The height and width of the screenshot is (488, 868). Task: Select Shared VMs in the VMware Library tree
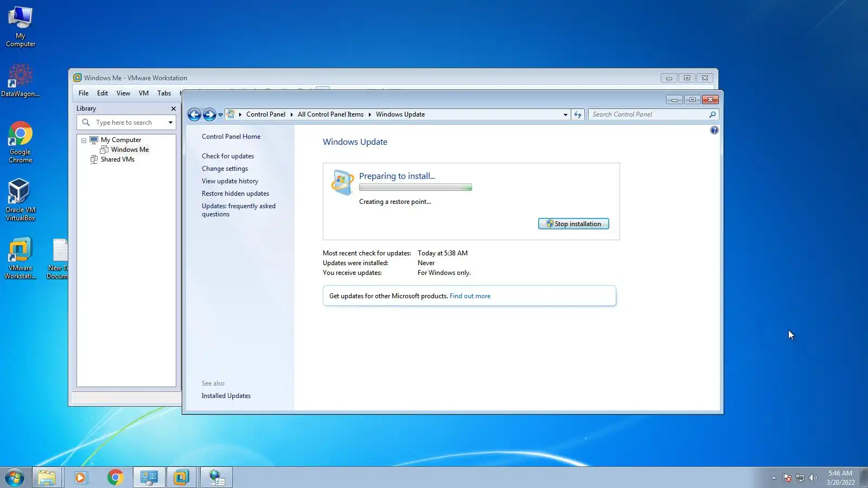(118, 159)
